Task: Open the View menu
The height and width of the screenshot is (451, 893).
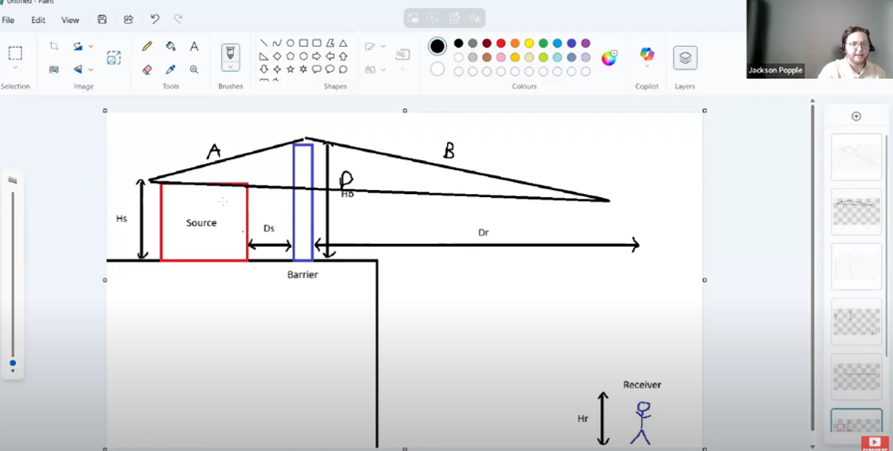Action: pos(70,20)
